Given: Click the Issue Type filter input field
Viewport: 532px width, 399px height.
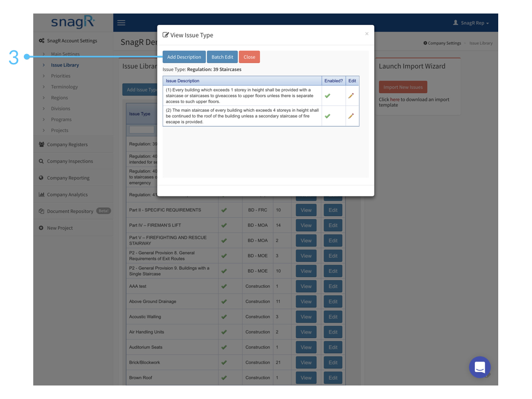Looking at the screenshot, I should coord(142,129).
